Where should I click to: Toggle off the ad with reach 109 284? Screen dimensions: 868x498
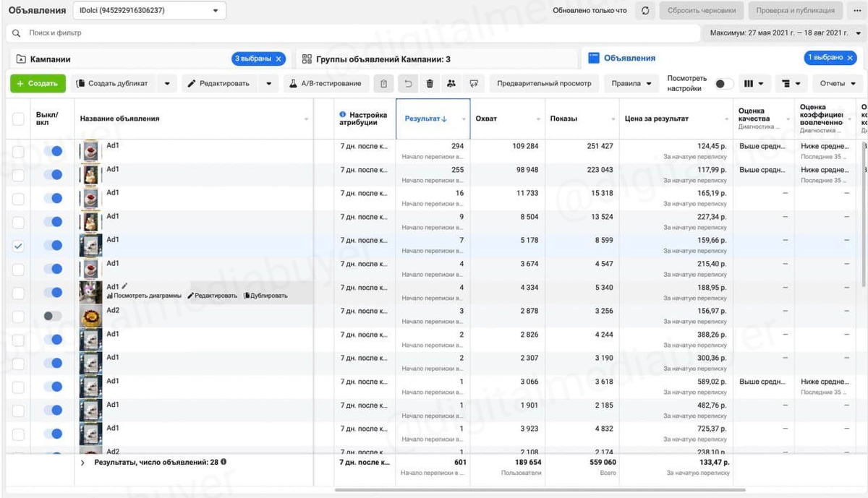[53, 151]
